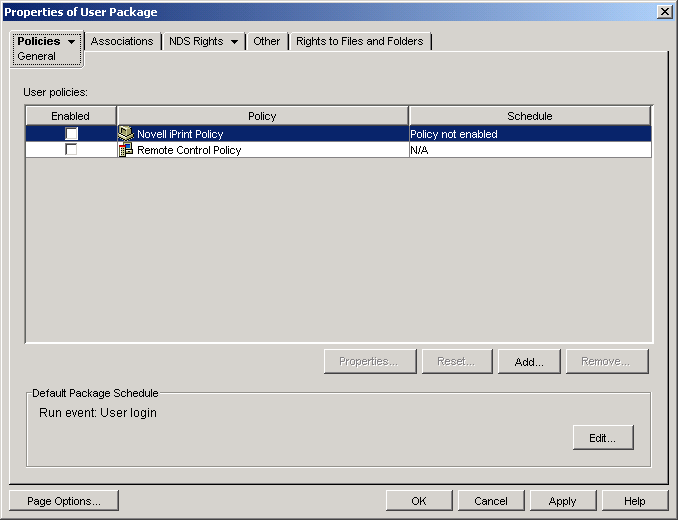Open Rights to Files and Folders tab
678x520 pixels.
(x=359, y=41)
